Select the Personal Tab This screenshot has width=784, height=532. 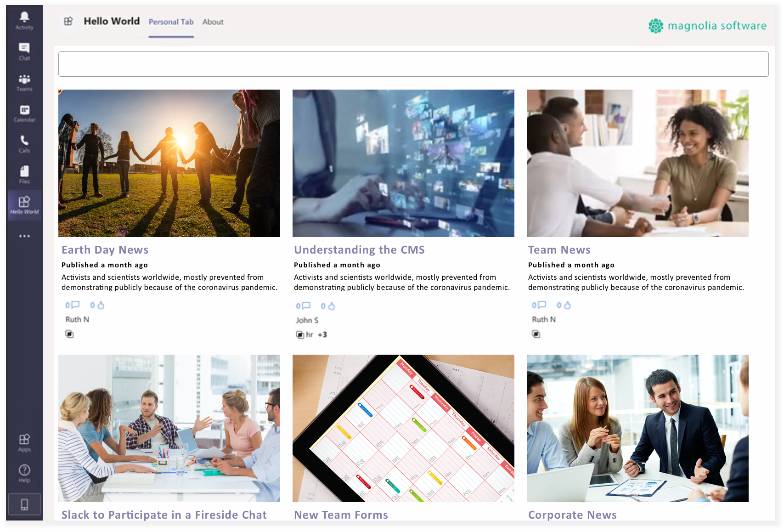[171, 22]
